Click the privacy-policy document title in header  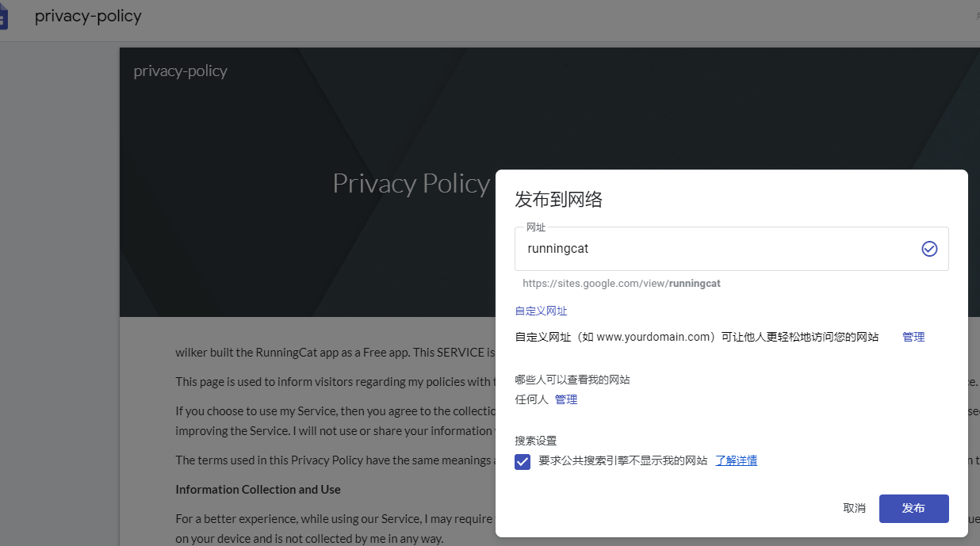(x=88, y=17)
